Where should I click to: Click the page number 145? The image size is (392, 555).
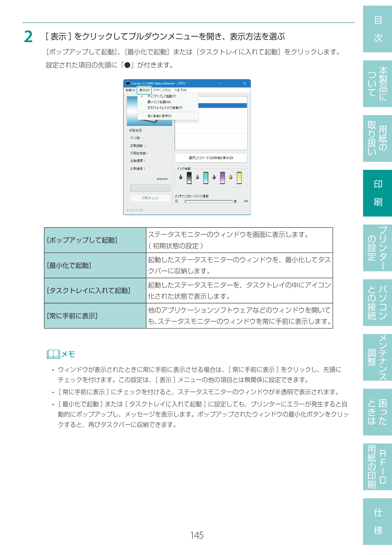coord(197,535)
